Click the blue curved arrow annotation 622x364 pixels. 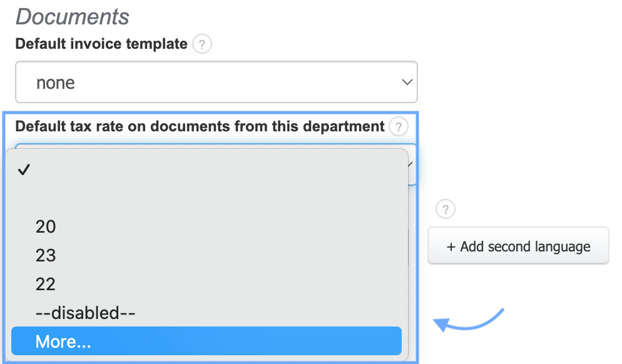(469, 320)
